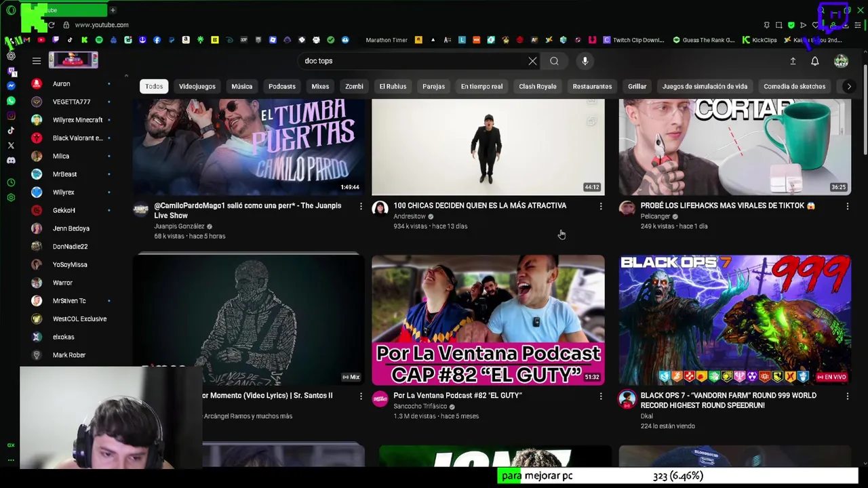
Task: Select Juegos de simulación de vida chip
Action: pos(705,86)
